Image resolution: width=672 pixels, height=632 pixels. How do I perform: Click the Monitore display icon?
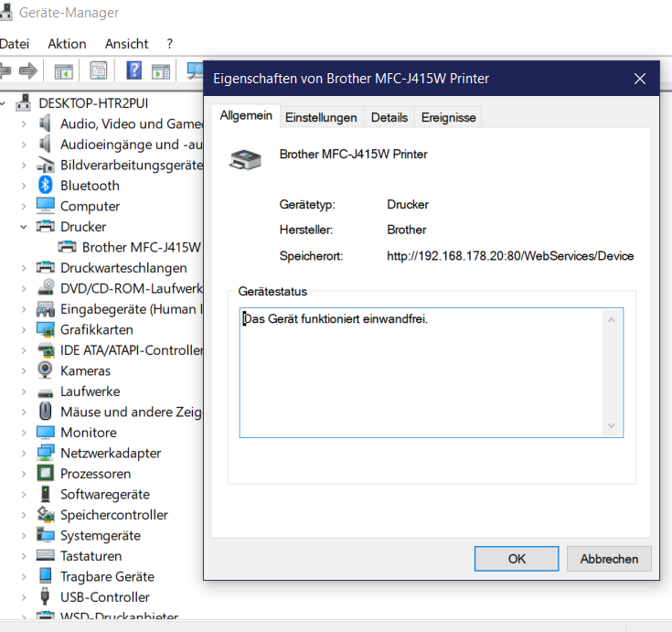coord(46,433)
